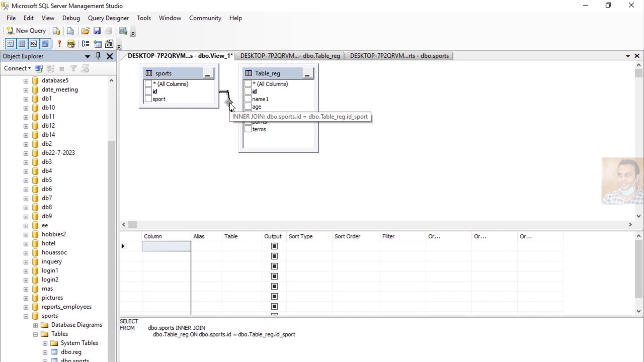Open the Object Explorer window position arrow

pyautogui.click(x=88, y=56)
